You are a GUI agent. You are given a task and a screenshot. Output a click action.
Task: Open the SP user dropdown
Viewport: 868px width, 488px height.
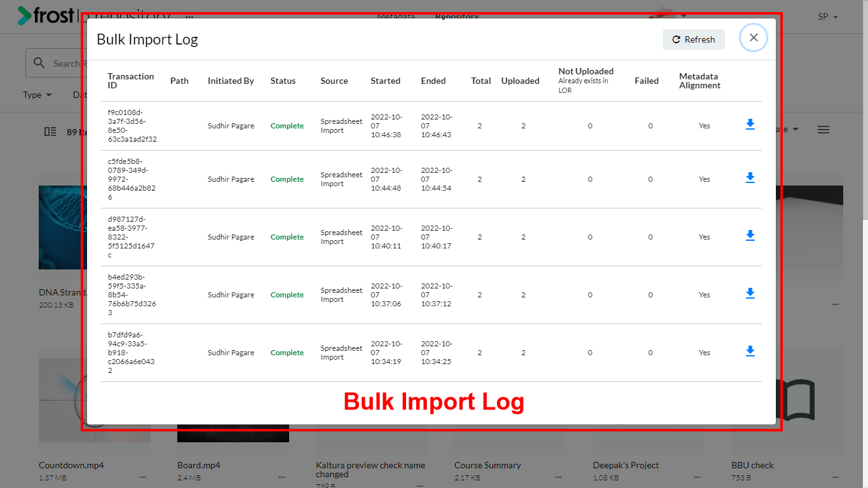point(828,17)
